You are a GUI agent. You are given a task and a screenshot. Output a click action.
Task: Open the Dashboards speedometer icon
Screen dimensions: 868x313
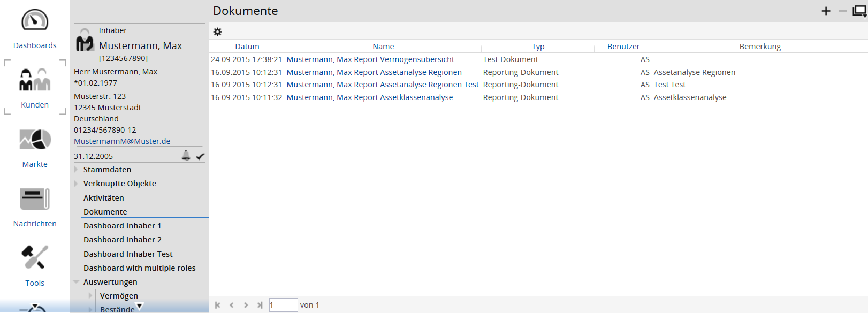tap(35, 21)
